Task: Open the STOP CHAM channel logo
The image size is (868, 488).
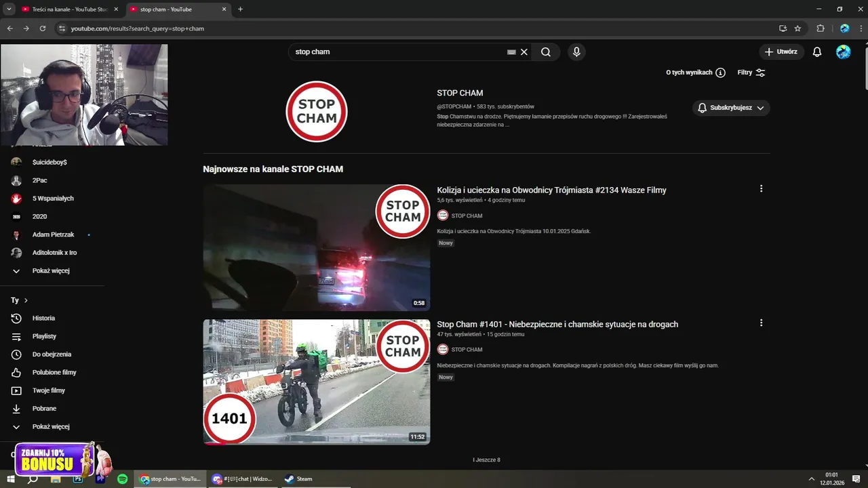Action: [x=317, y=112]
